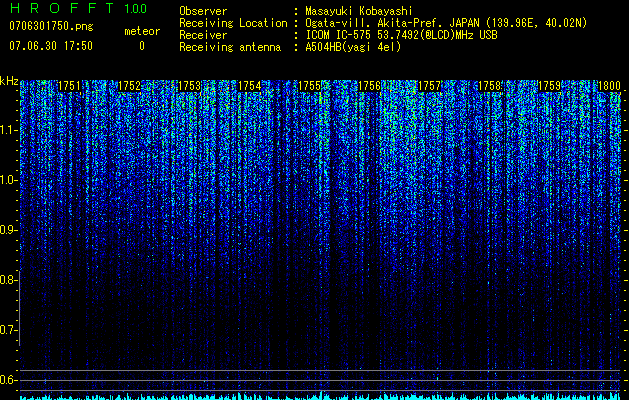Click the 1.0 frequency axis label
629x400 pixels.
click(8, 180)
